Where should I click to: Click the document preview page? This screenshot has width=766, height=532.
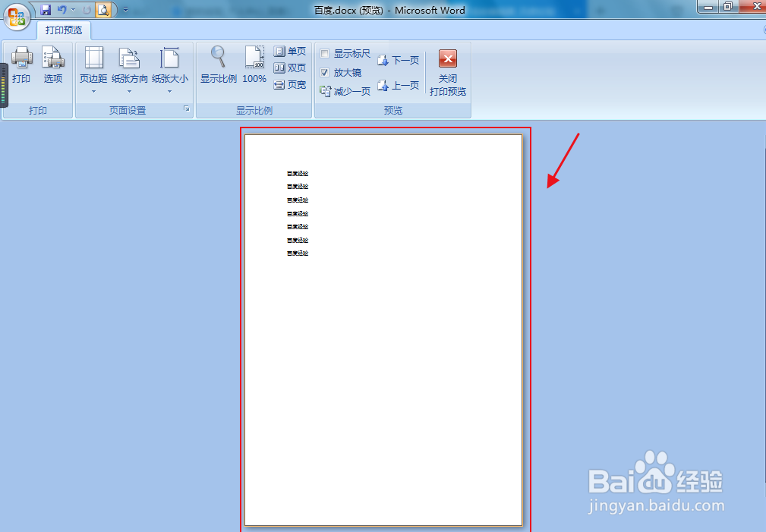pos(383,330)
